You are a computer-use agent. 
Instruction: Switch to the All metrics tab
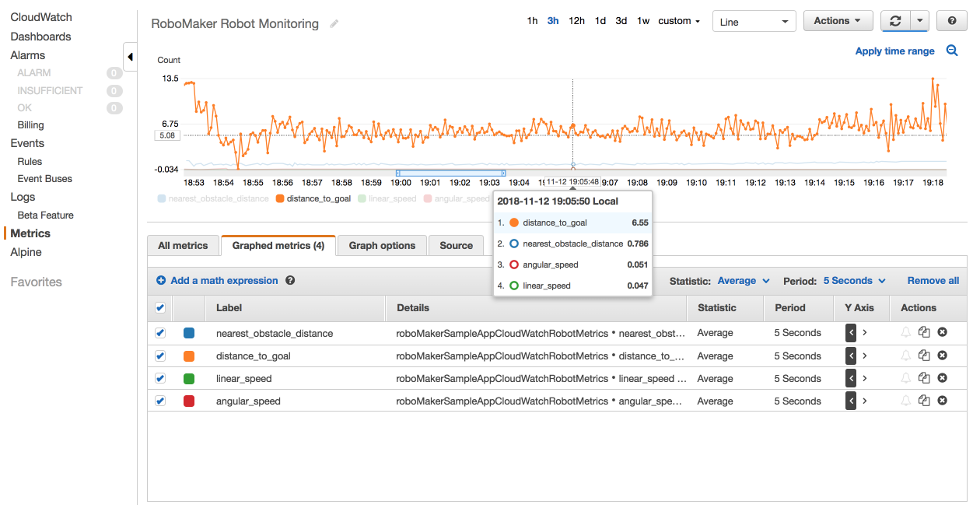[x=183, y=245]
